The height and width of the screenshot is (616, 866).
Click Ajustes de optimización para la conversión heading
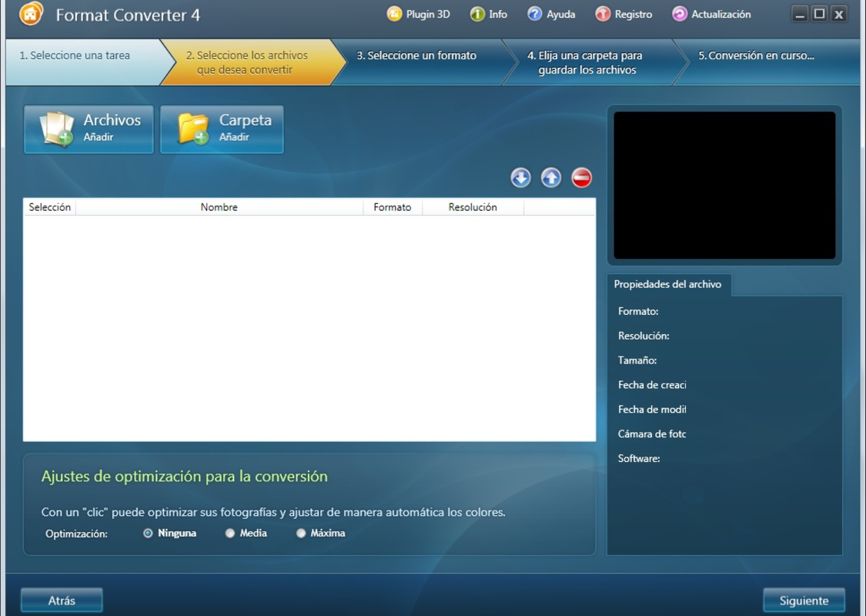[x=185, y=476]
